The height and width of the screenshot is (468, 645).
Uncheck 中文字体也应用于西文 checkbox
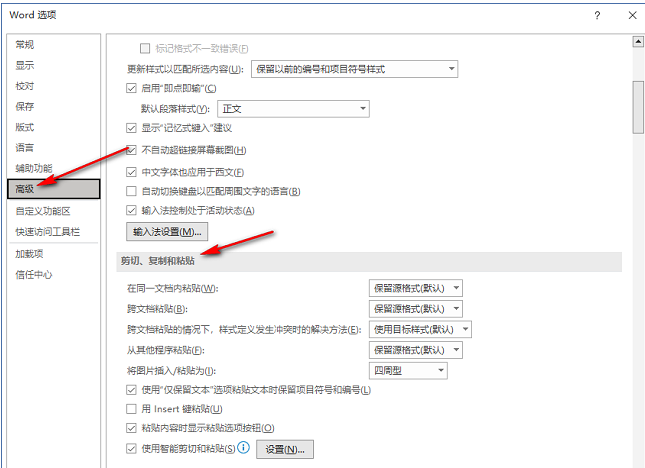131,172
